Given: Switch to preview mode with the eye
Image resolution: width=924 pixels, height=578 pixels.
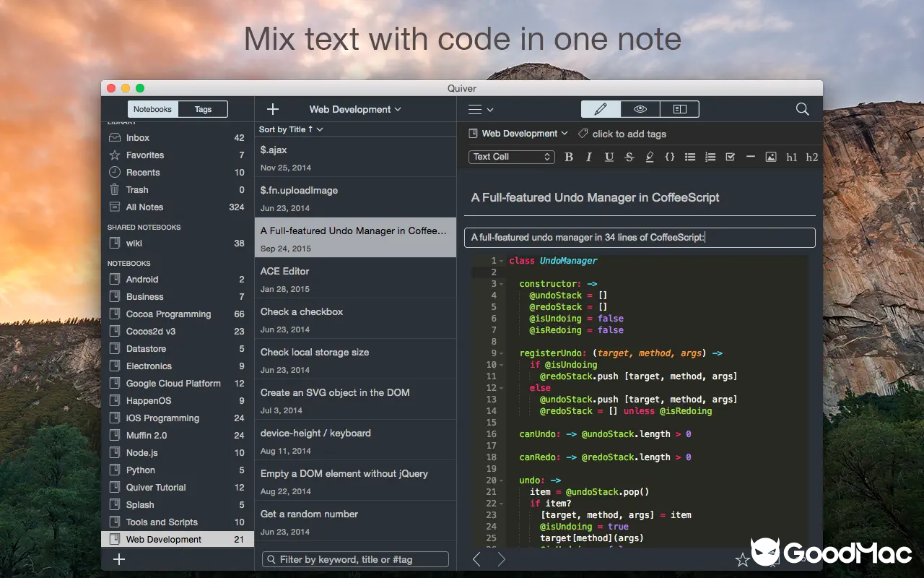Looking at the screenshot, I should pos(640,109).
